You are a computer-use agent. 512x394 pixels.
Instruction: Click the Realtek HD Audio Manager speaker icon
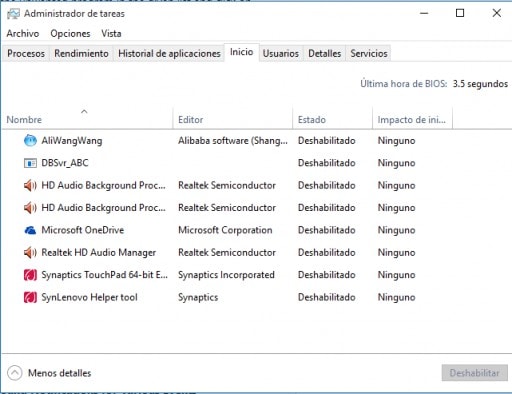click(x=30, y=252)
